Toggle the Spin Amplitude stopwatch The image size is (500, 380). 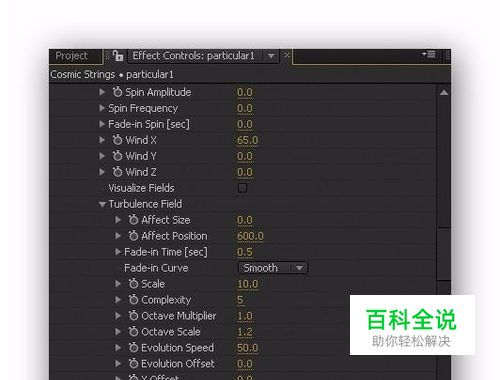point(117,92)
